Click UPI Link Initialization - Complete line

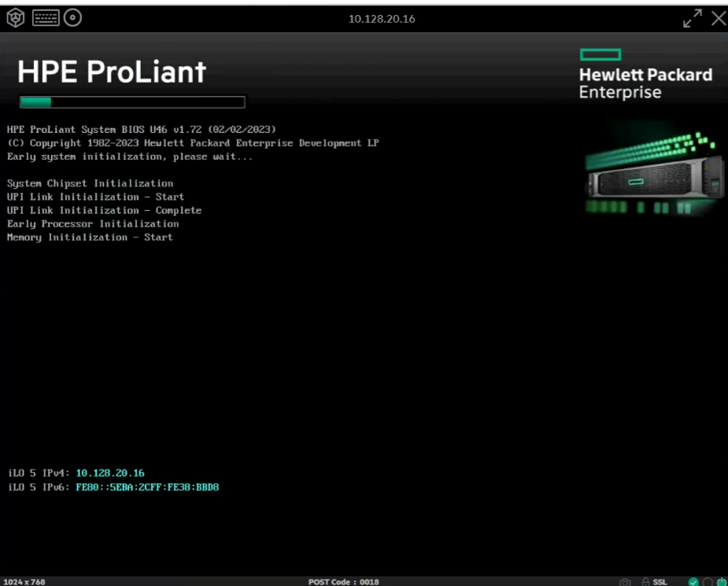point(104,210)
